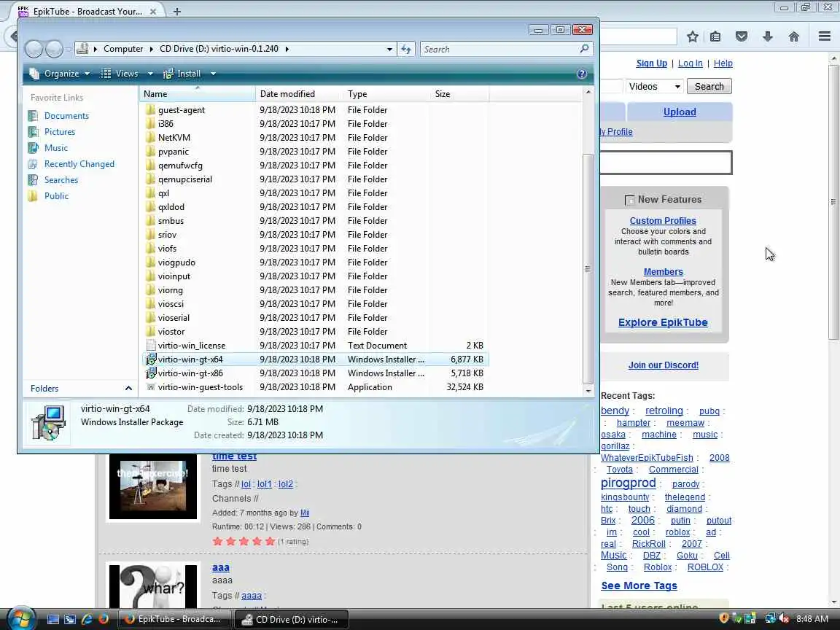Click the Sign Up link
Image resolution: width=840 pixels, height=630 pixels.
[x=651, y=63]
